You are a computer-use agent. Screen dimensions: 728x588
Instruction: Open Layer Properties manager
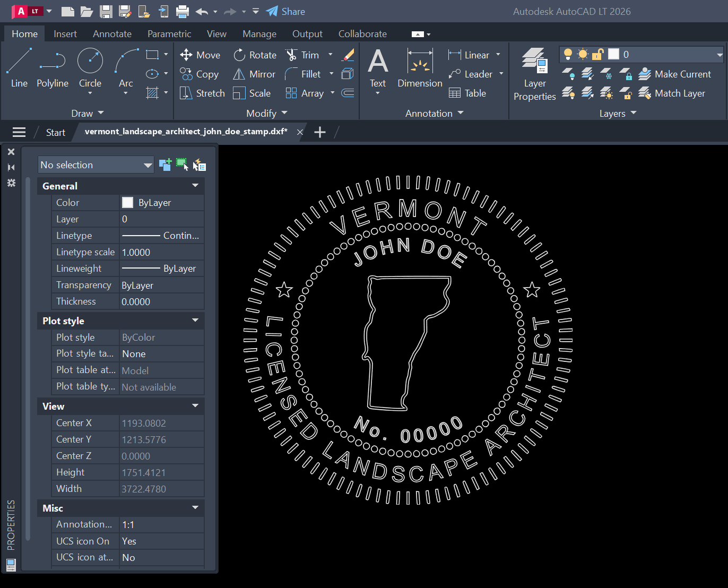click(x=534, y=74)
